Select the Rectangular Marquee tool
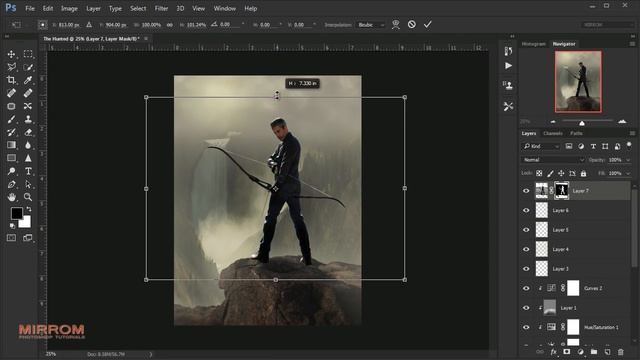The width and height of the screenshot is (640, 360). coord(28,54)
